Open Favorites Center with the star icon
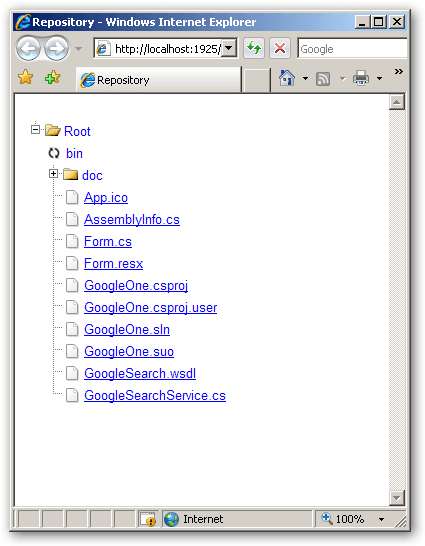 [26, 77]
